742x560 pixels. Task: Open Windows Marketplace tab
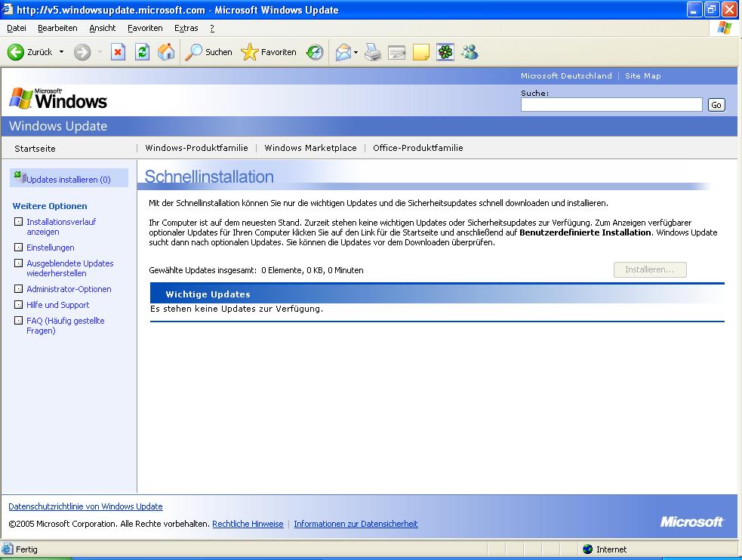coord(310,148)
